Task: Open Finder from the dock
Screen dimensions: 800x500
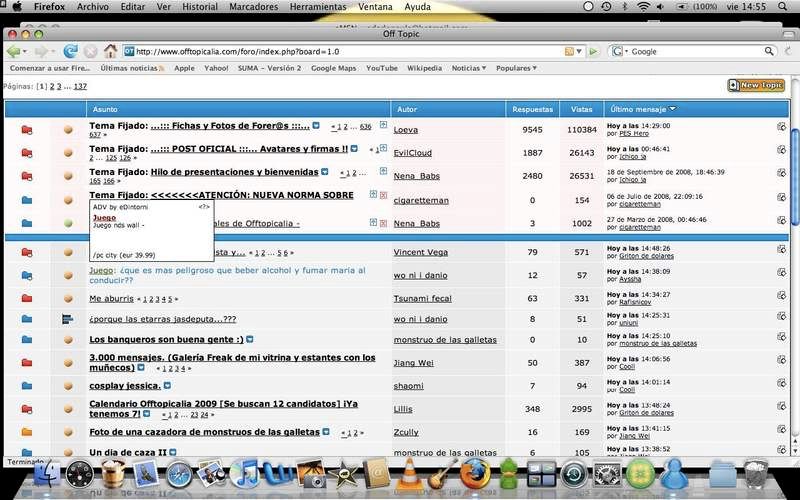Action: tap(47, 473)
